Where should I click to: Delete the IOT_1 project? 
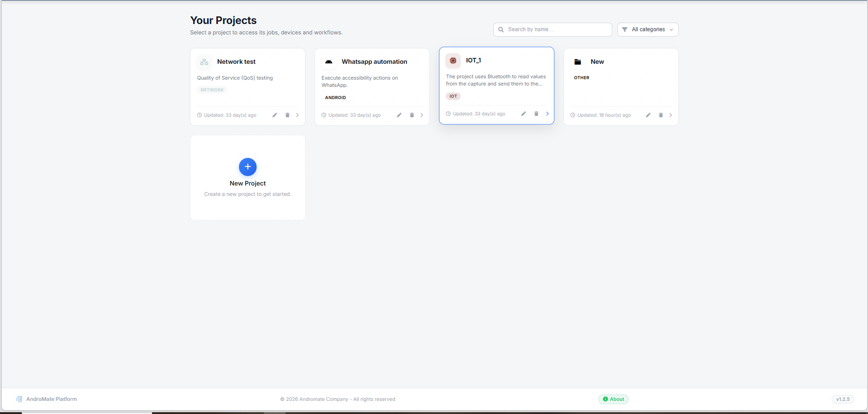click(x=536, y=114)
